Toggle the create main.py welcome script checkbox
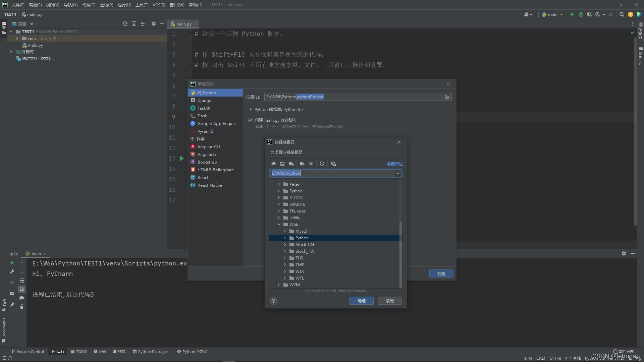This screenshot has width=644, height=362. tap(251, 120)
